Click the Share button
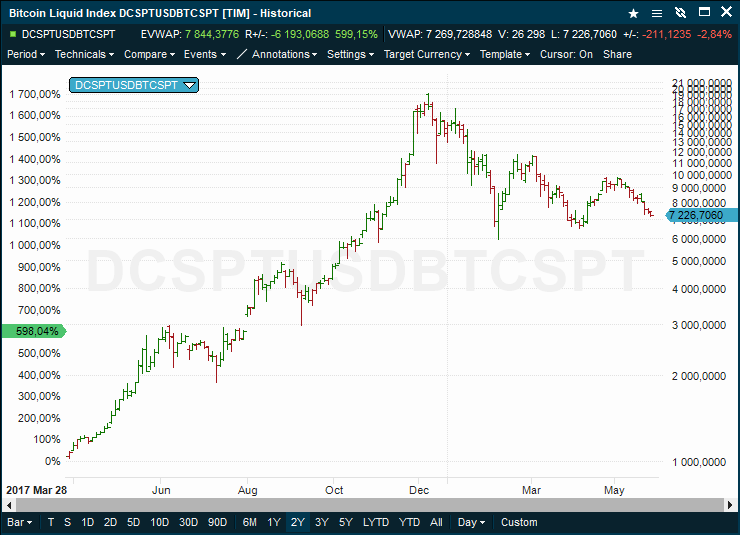Screen dimensions: 740x535 click(x=617, y=54)
